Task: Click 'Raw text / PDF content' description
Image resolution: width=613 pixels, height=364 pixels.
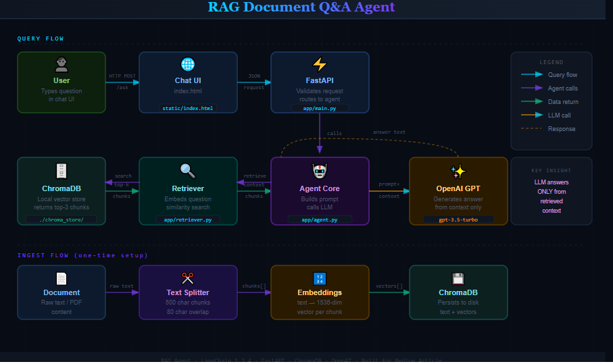Action: (x=62, y=307)
